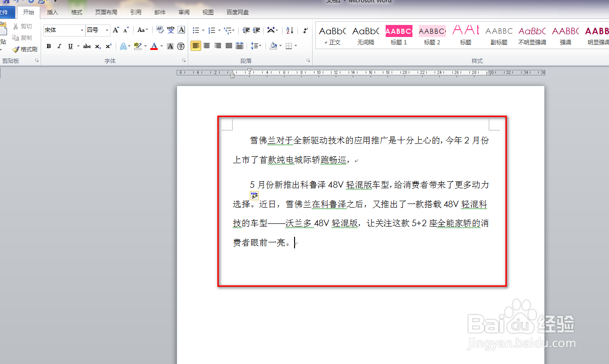609x364 pixels.
Task: Open the underline style dropdown arrow
Action: 78,46
